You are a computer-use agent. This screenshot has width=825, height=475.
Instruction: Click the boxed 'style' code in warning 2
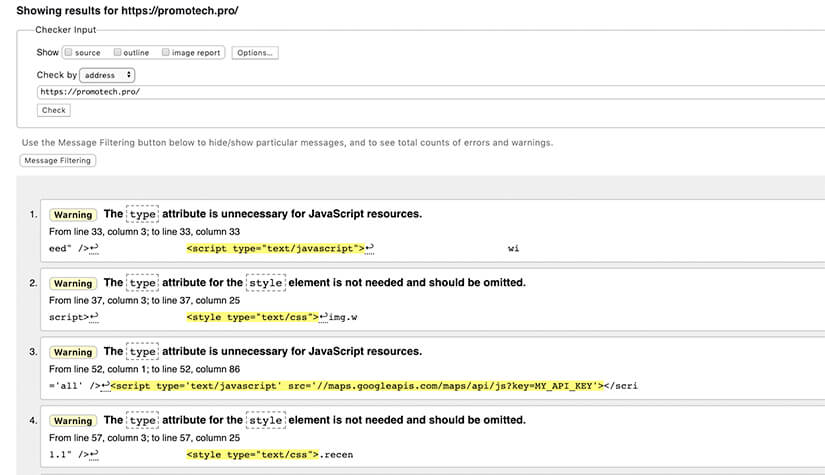[265, 283]
